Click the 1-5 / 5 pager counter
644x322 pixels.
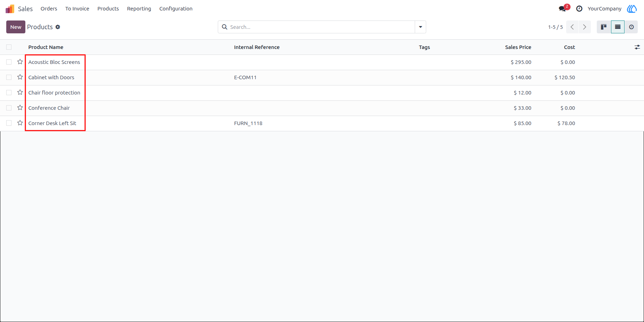tap(555, 27)
